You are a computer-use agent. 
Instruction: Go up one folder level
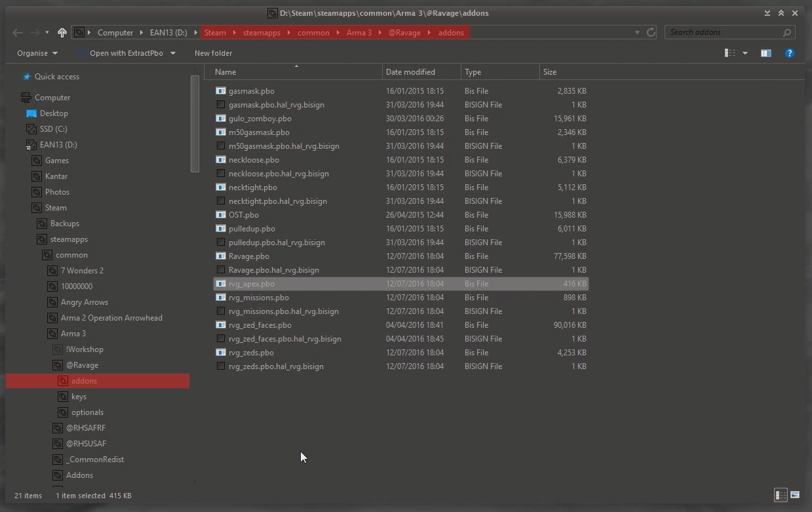point(62,32)
